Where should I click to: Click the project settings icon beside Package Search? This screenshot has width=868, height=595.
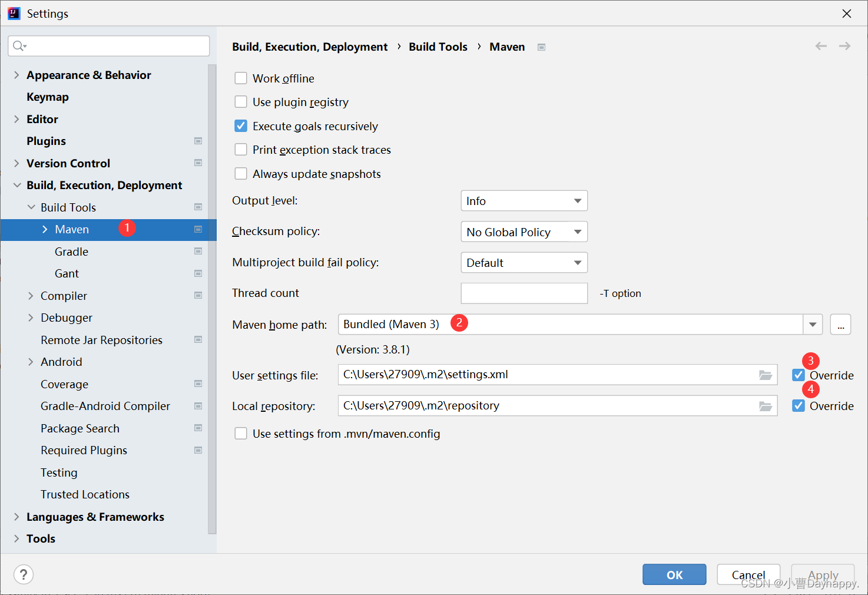tap(198, 428)
